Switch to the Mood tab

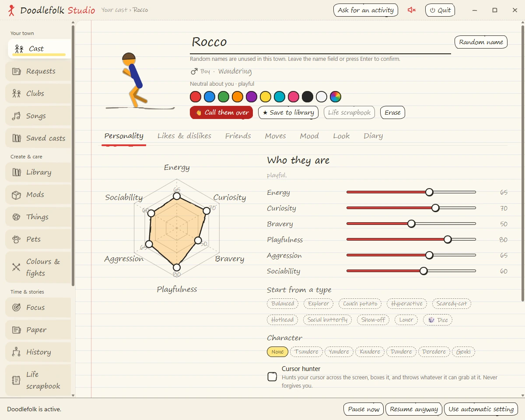[x=309, y=136]
